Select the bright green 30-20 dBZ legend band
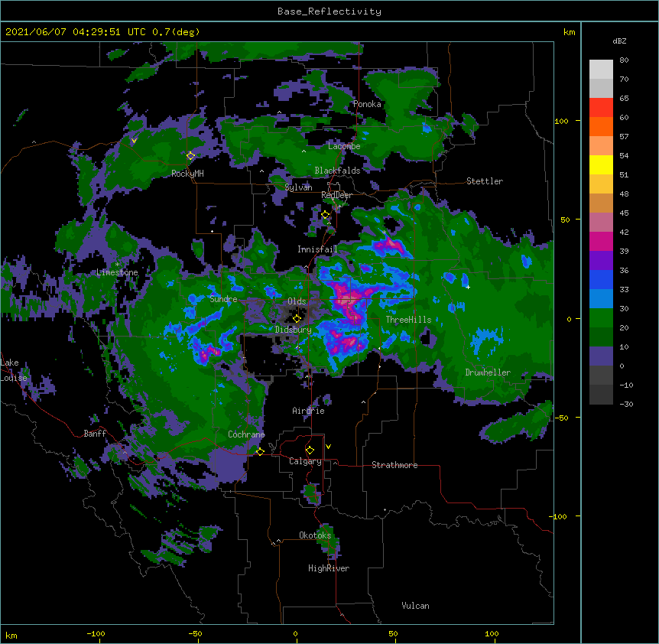Screen dimensions: 659x644 click(601, 318)
